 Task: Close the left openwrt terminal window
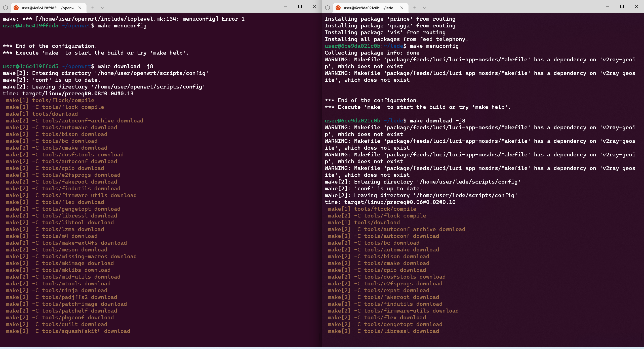click(314, 7)
